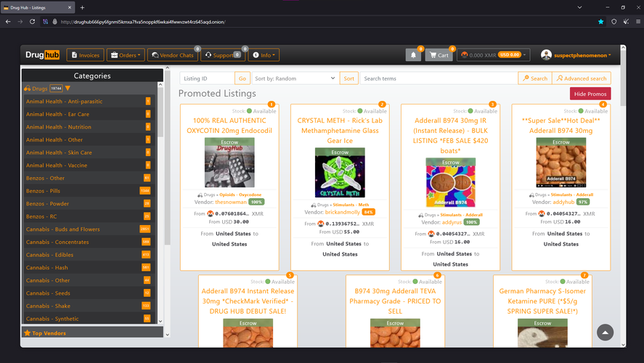Screen dimensions: 644x363
Task: Open the padlock site information icon
Action: coord(54,21)
